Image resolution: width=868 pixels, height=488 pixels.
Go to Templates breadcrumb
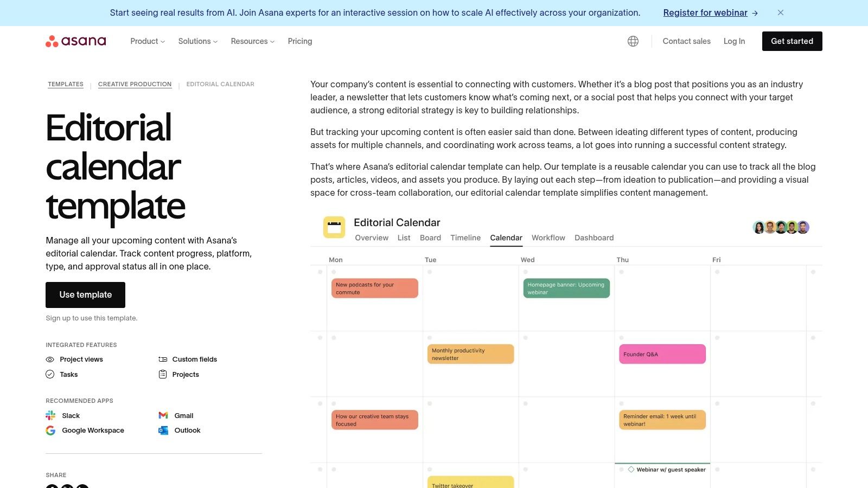66,84
